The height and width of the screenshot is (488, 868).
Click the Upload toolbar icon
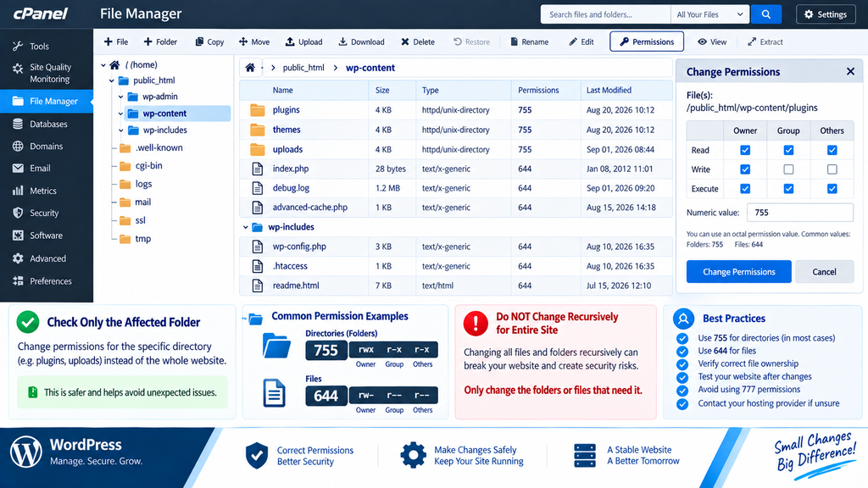pos(303,42)
